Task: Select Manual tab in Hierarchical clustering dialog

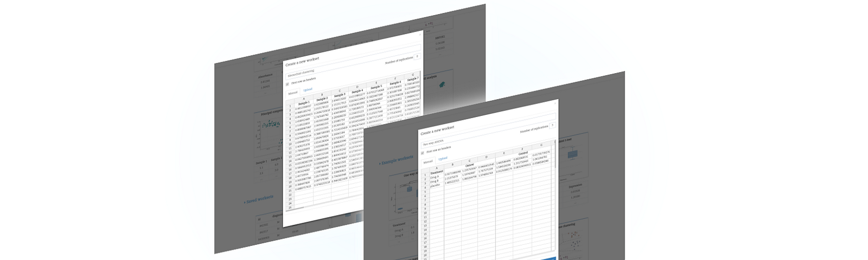Action: tap(292, 92)
